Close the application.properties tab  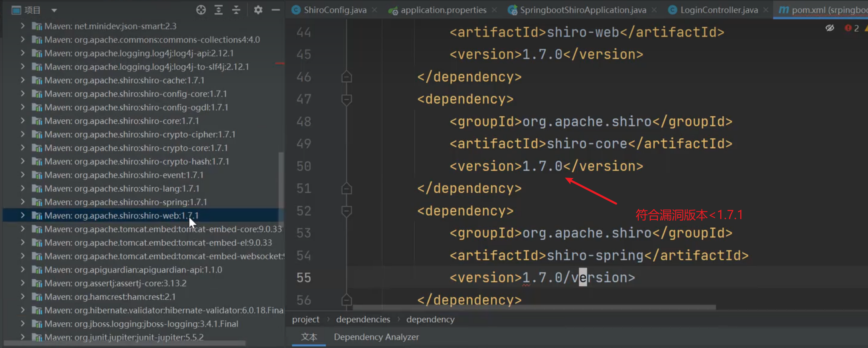(x=494, y=10)
